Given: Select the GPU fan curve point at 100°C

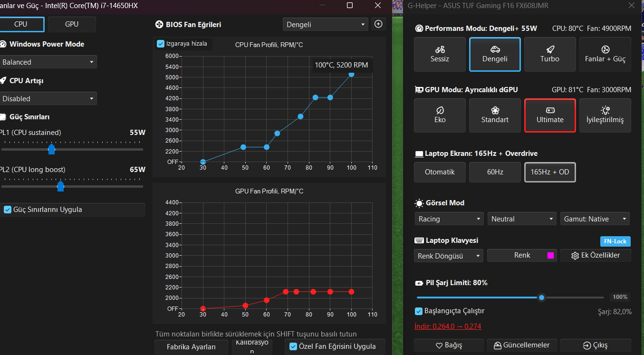Looking at the screenshot, I should [x=351, y=292].
